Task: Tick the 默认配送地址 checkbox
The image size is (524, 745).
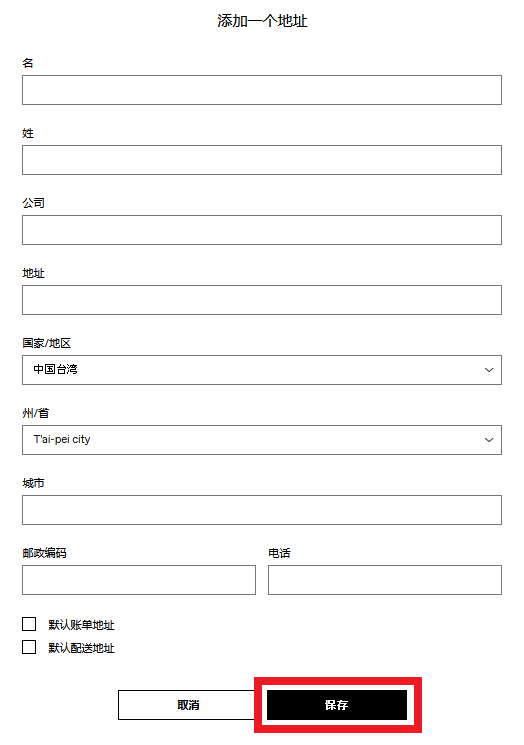Action: tap(29, 647)
